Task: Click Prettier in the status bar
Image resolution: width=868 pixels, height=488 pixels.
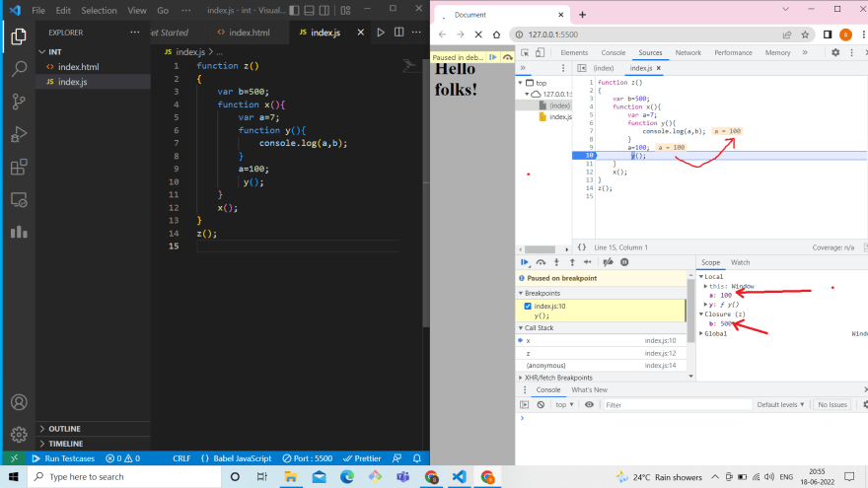Action: point(362,458)
